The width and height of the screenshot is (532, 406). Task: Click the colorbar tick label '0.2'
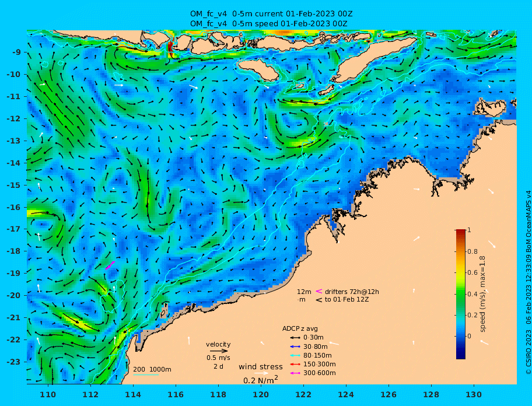(473, 315)
